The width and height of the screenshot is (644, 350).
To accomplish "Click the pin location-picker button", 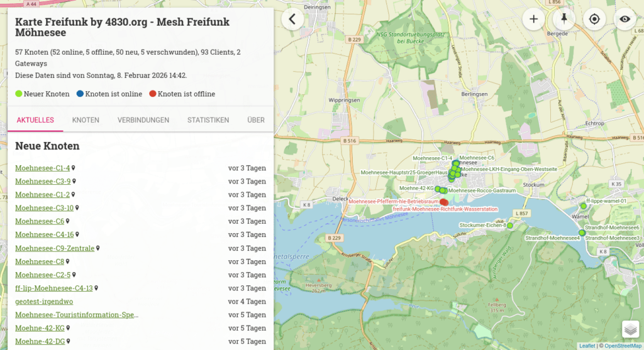I will click(x=564, y=19).
